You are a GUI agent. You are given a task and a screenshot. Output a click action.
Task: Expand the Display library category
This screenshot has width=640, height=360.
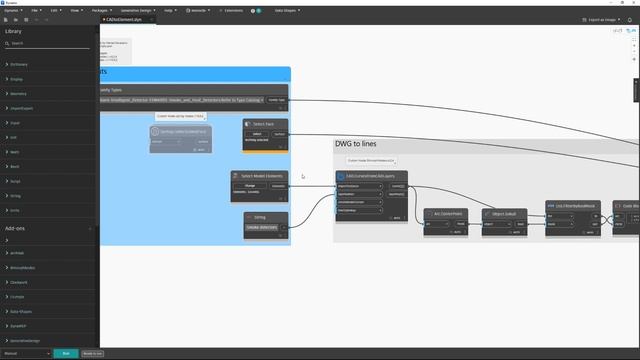coord(14,79)
